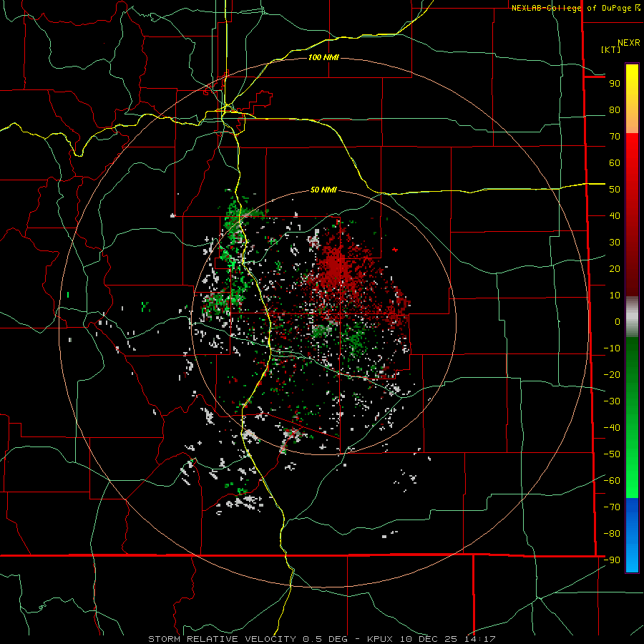Image resolution: width=644 pixels, height=644 pixels.
Task: Click the 100 NMI range ring label
Action: pyautogui.click(x=323, y=57)
